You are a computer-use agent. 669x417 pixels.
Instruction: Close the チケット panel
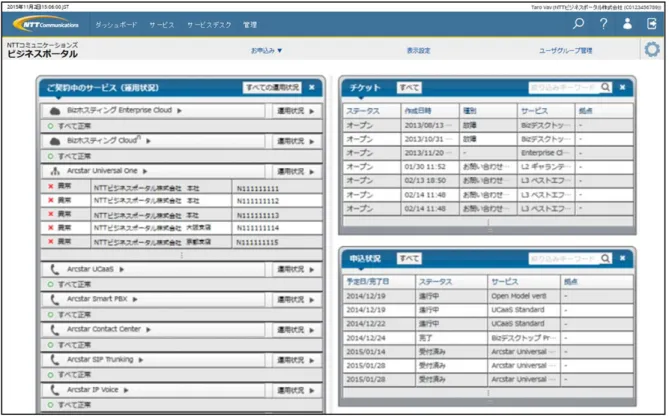(x=622, y=87)
